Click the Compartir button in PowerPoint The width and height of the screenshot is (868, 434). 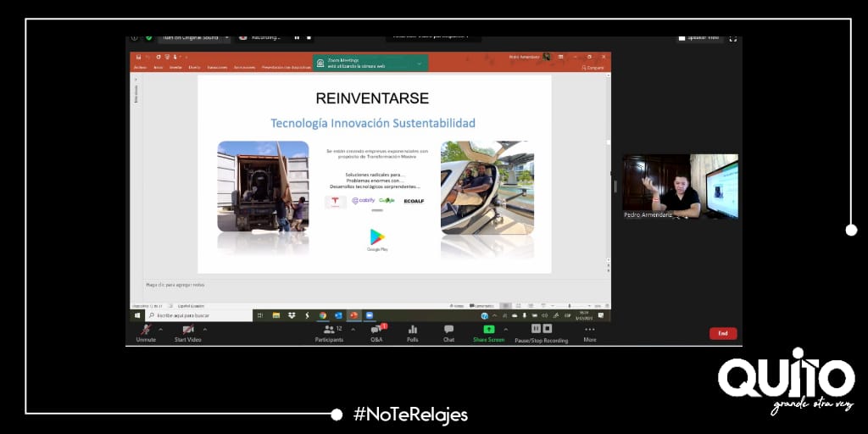(593, 67)
